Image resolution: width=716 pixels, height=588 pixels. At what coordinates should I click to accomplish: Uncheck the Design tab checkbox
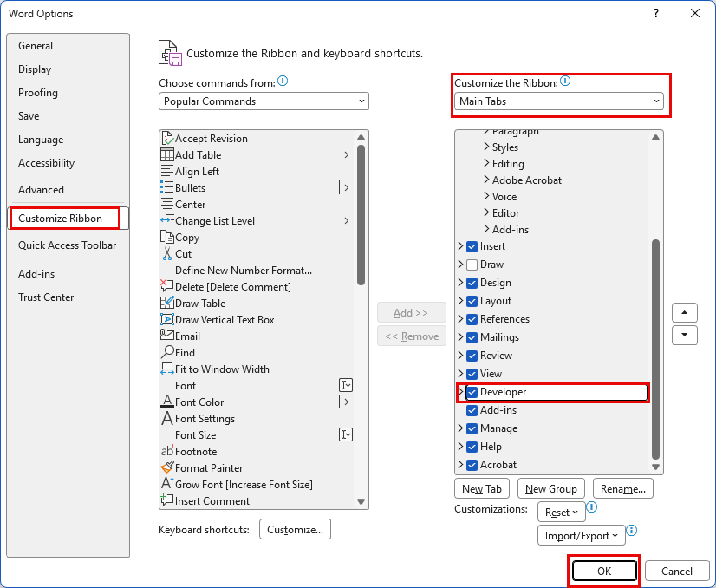pos(472,284)
